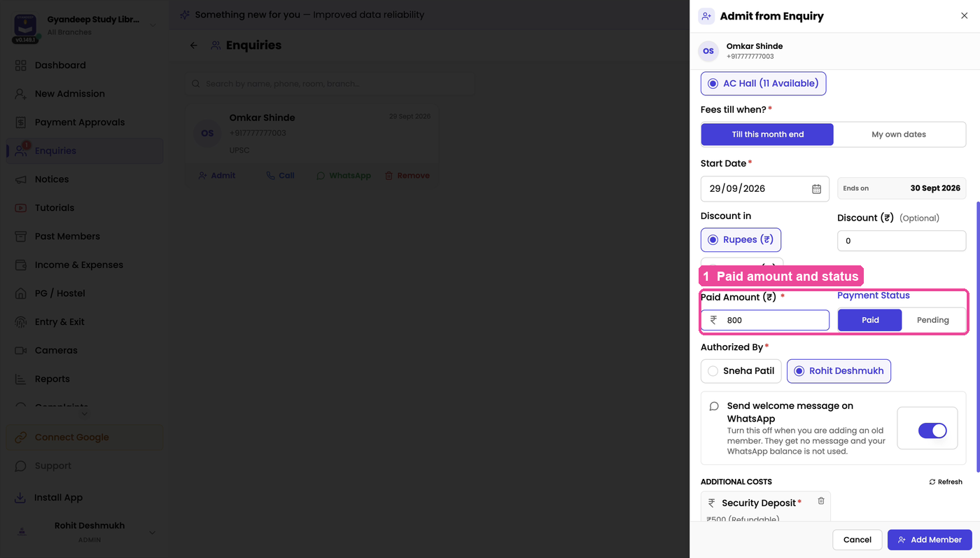Click the Reports chart icon
This screenshot has width=980, height=558.
click(21, 379)
